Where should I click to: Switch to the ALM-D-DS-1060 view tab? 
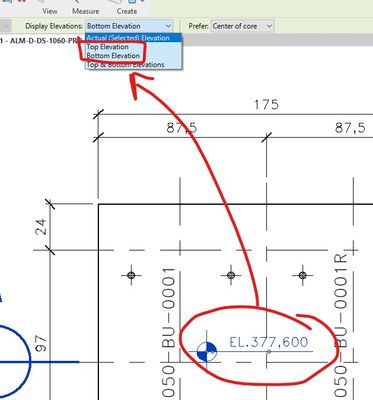(40, 41)
